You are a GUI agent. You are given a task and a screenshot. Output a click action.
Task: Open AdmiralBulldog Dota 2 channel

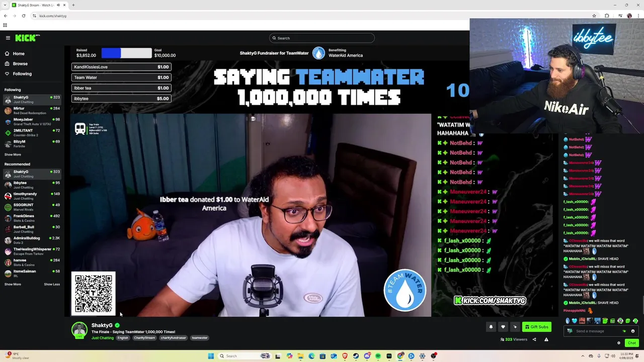(x=32, y=240)
